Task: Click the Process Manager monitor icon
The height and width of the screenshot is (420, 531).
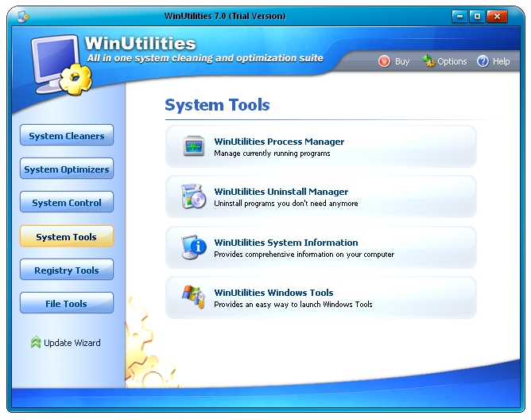Action: tap(194, 146)
